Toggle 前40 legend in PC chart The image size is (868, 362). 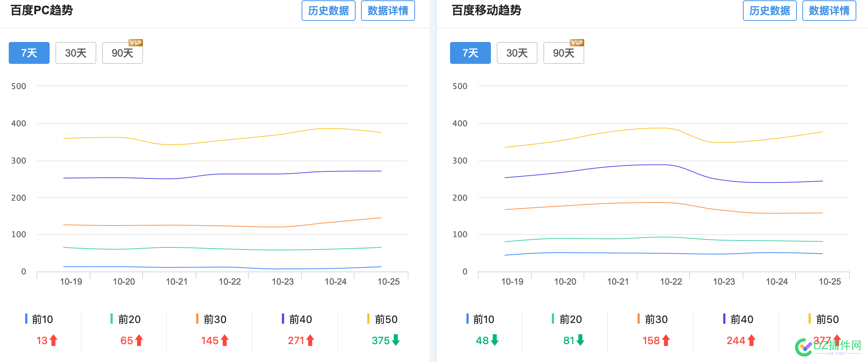(297, 319)
